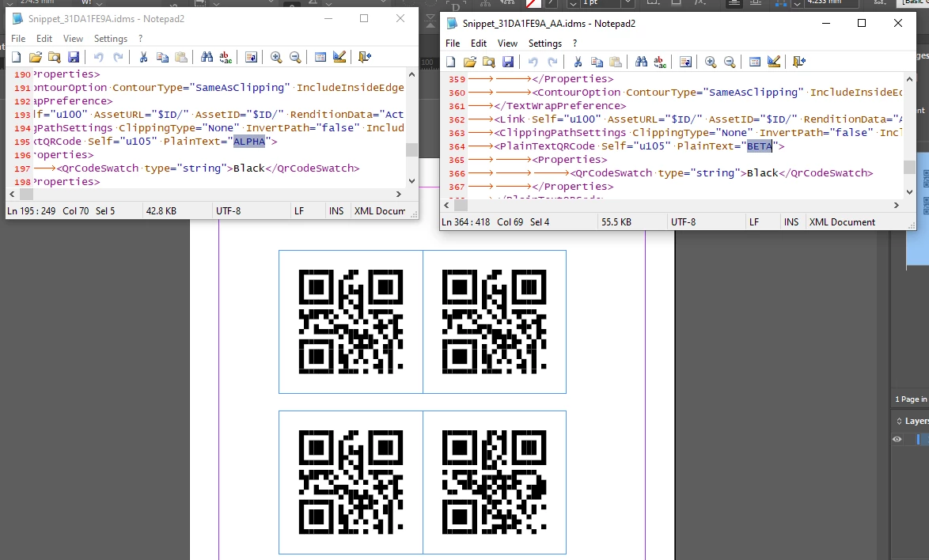
Task: Zoom out on Snippet_31DA1FE9A_AA.idms text
Action: (x=730, y=62)
